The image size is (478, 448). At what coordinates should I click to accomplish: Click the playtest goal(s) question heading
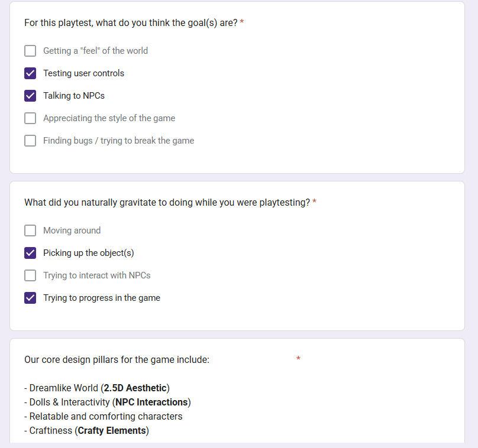(131, 23)
